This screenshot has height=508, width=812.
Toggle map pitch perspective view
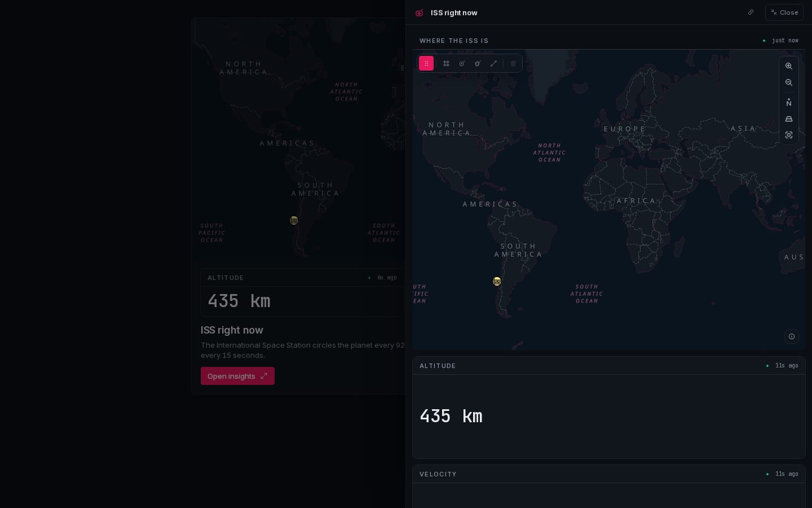(789, 119)
